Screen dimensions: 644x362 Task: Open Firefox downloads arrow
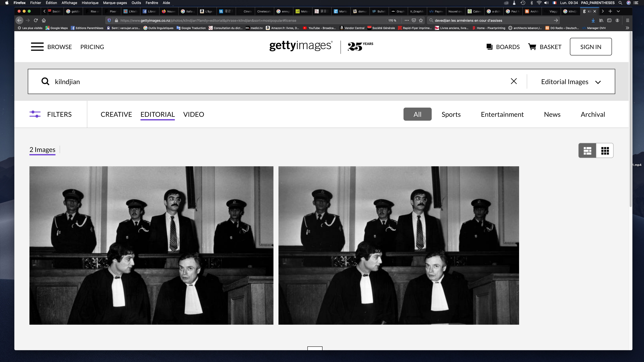(593, 20)
